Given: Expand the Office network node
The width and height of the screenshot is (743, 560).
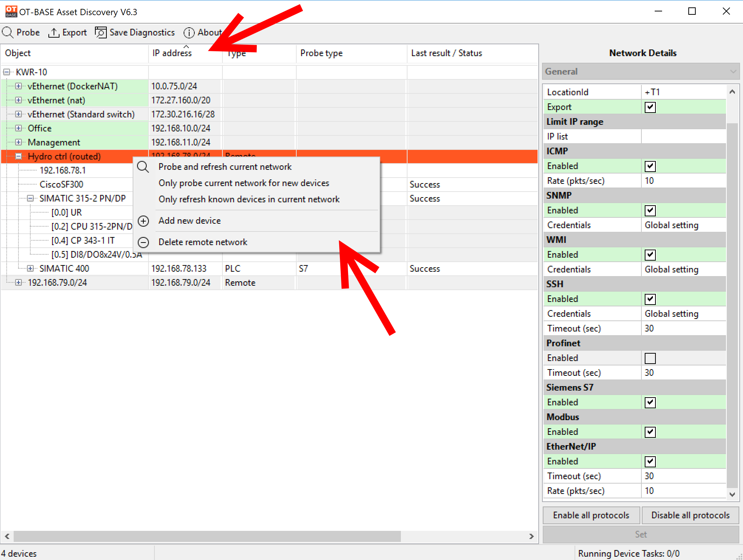Looking at the screenshot, I should click(18, 128).
